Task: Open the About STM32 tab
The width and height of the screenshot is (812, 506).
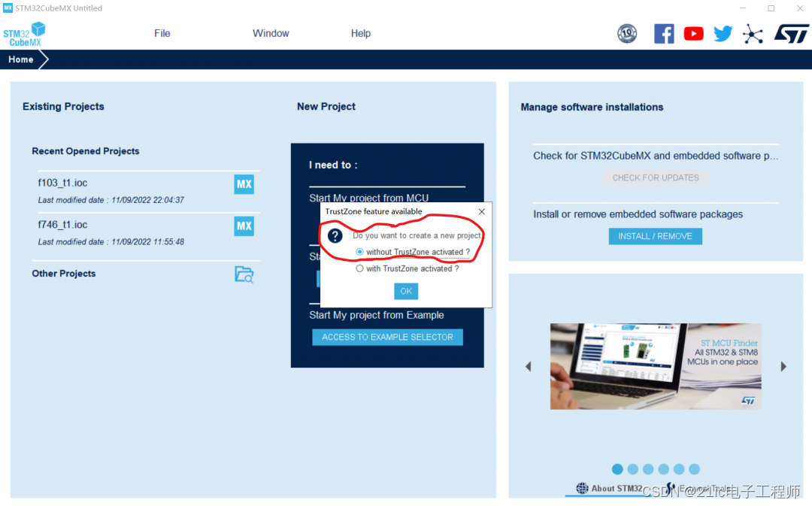Action: [610, 489]
